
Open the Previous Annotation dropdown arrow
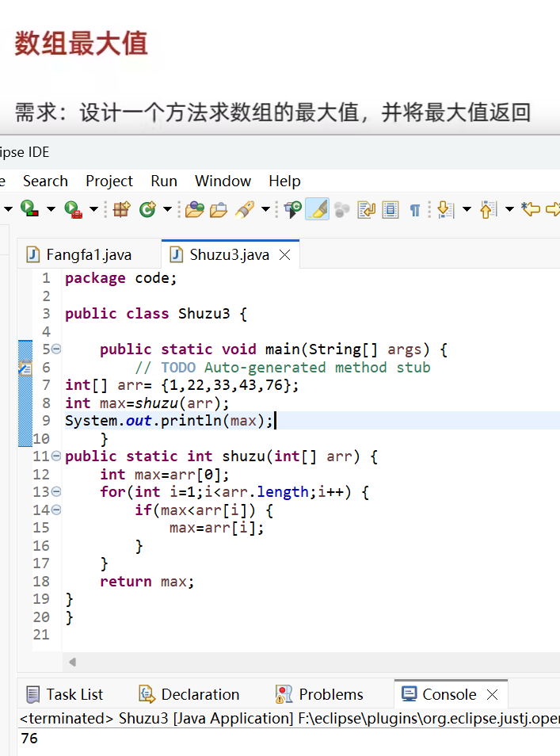(x=509, y=209)
